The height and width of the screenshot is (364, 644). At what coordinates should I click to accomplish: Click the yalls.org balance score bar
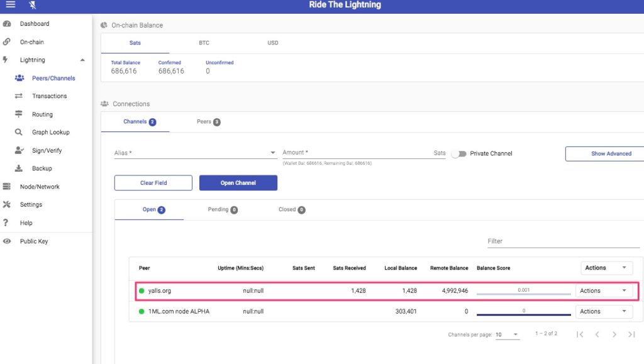[x=524, y=294]
